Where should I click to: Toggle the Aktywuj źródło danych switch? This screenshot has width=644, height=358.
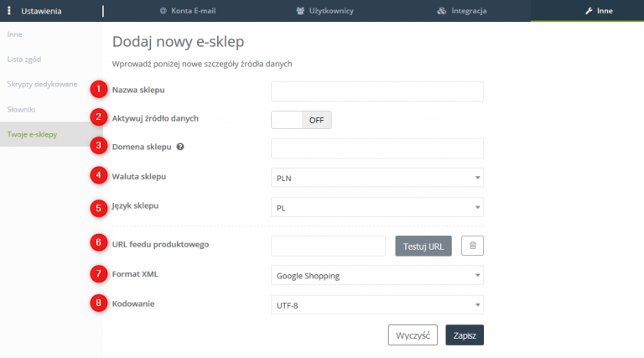pyautogui.click(x=301, y=120)
